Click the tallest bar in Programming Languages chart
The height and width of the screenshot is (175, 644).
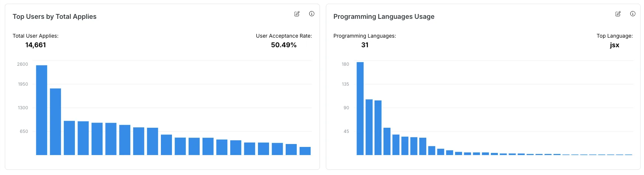(x=360, y=109)
